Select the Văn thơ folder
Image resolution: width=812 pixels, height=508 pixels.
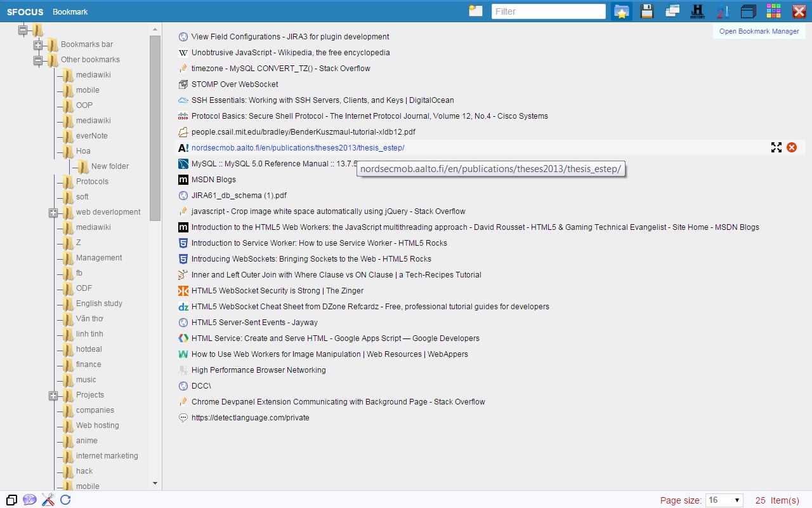tap(89, 319)
